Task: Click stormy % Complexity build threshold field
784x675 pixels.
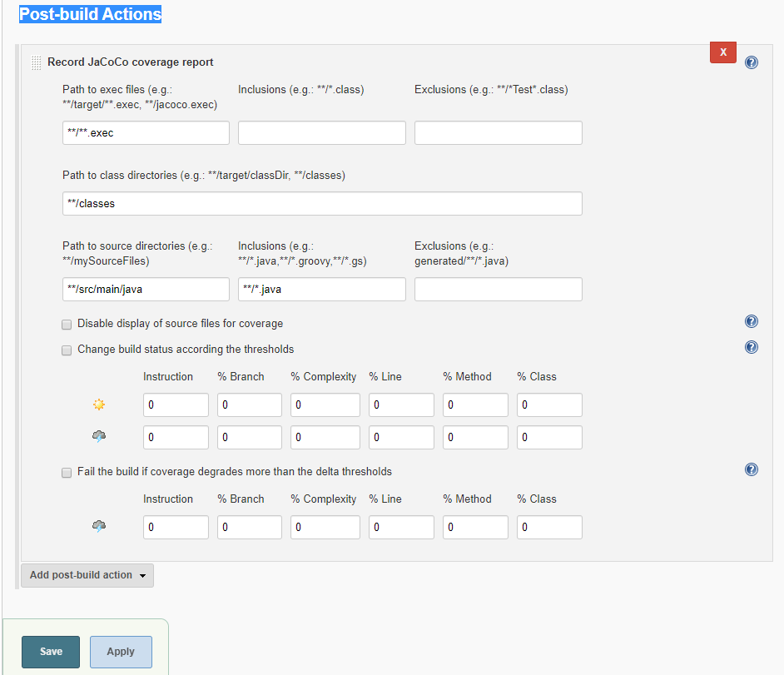Action: tap(325, 438)
